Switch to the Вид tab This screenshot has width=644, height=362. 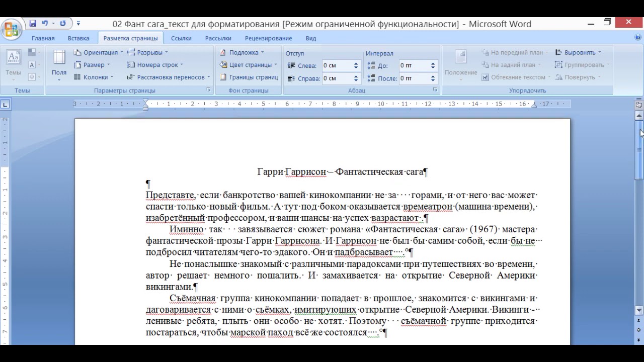(x=311, y=38)
